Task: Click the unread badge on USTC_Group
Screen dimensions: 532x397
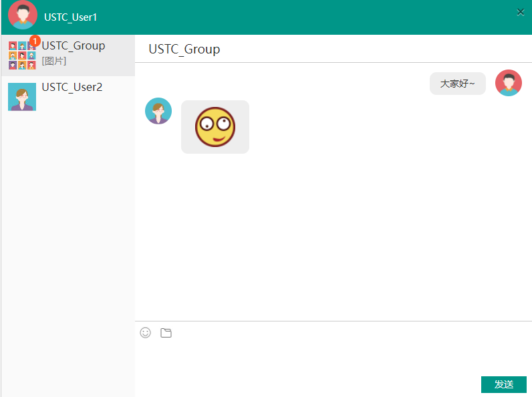Action: click(x=35, y=41)
